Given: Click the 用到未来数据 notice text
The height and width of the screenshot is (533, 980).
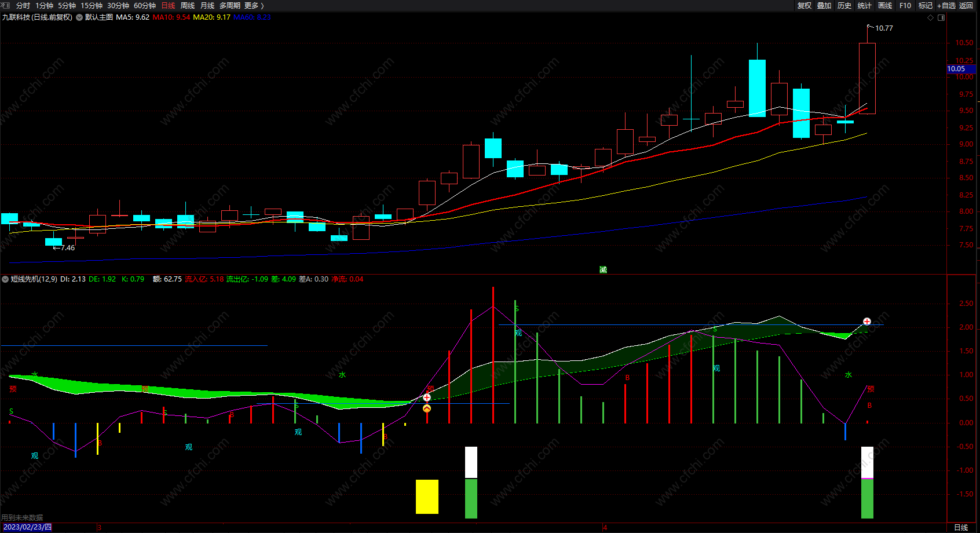Looking at the screenshot, I should 22,518.
